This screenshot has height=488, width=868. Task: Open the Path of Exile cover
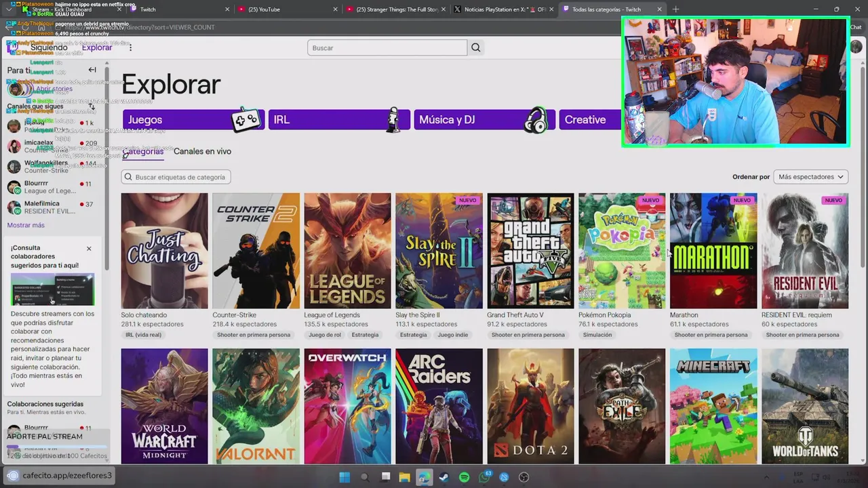(622, 406)
